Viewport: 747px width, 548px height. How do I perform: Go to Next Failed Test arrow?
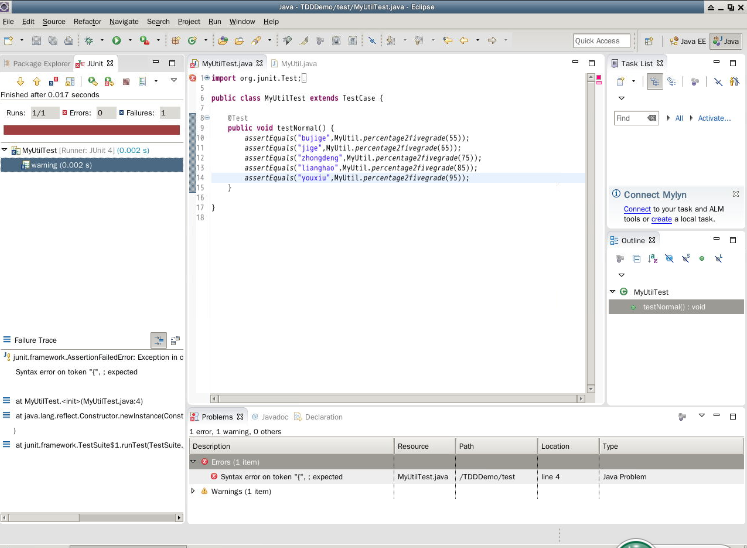coord(20,81)
